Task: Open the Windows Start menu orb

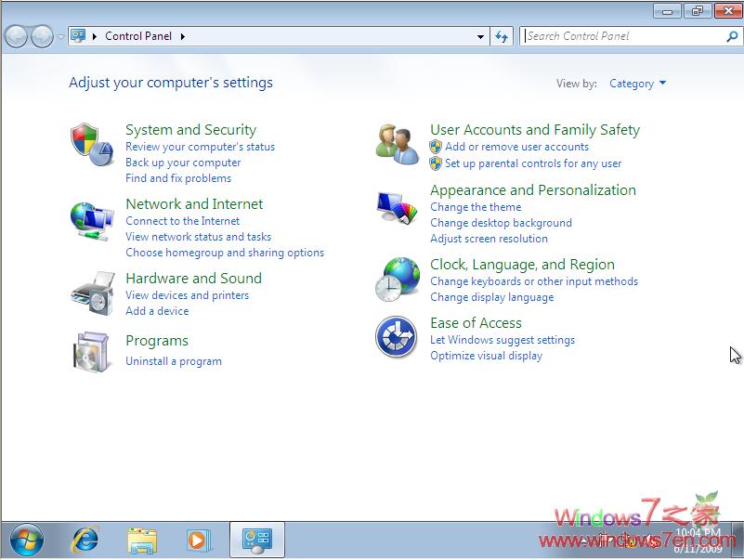Action: 27,540
